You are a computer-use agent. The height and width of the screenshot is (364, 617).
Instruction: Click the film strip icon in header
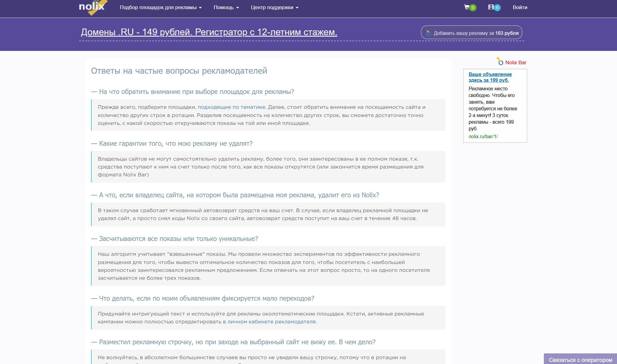coord(491,7)
